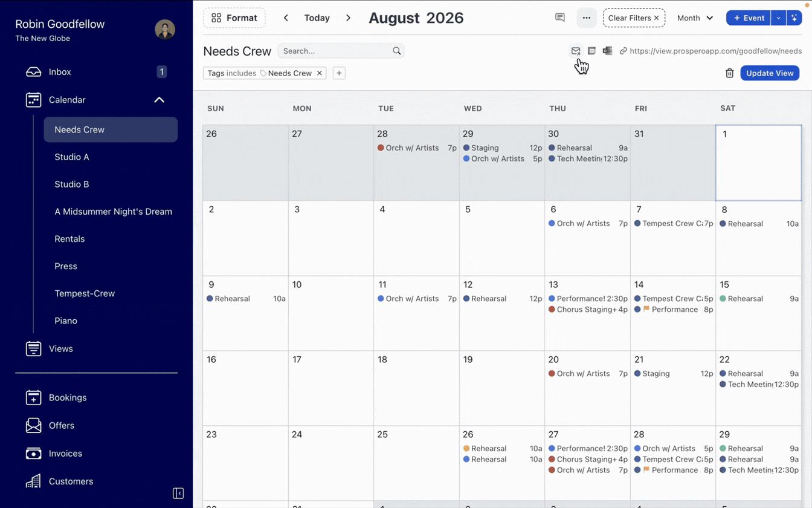This screenshot has width=812, height=508.
Task: Click the inbox unread count badge
Action: click(x=161, y=72)
